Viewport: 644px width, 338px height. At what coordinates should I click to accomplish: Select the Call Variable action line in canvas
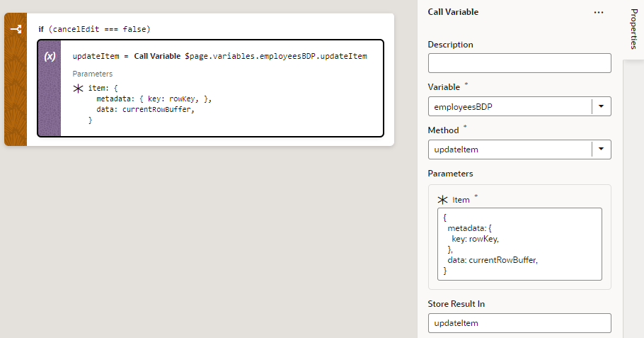click(219, 57)
